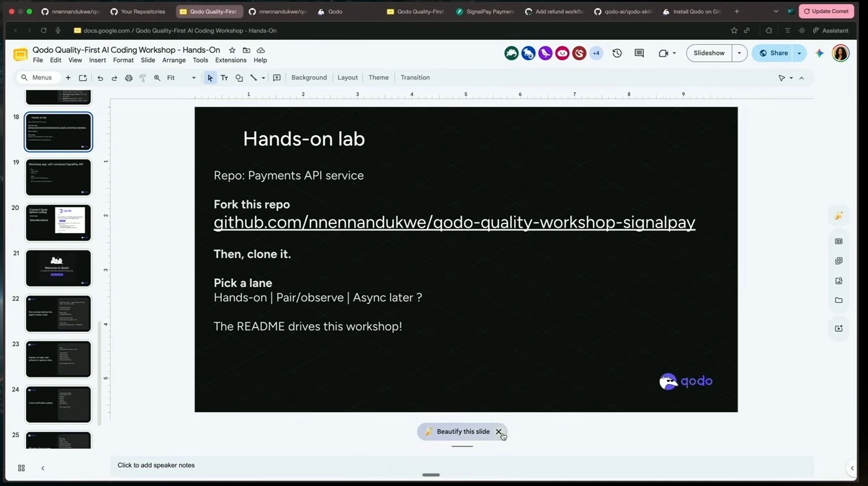
Task: Undo the last action
Action: pyautogui.click(x=100, y=78)
